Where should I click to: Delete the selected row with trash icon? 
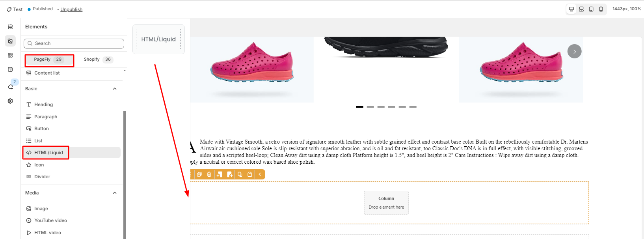[209, 174]
